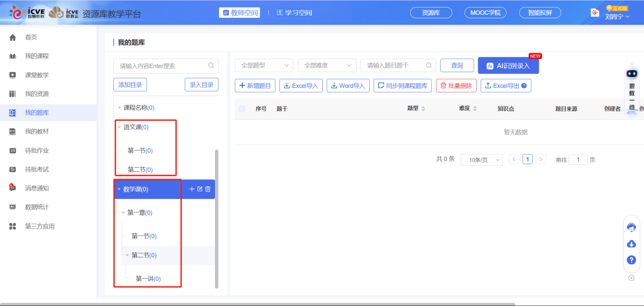Open the question mark help icon
Screen dimensions: 644x306
click(x=631, y=260)
